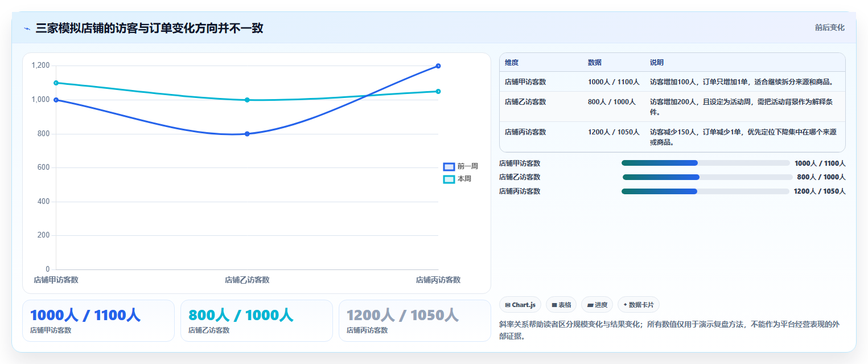Click the description starting 访客增加100人

point(742,82)
